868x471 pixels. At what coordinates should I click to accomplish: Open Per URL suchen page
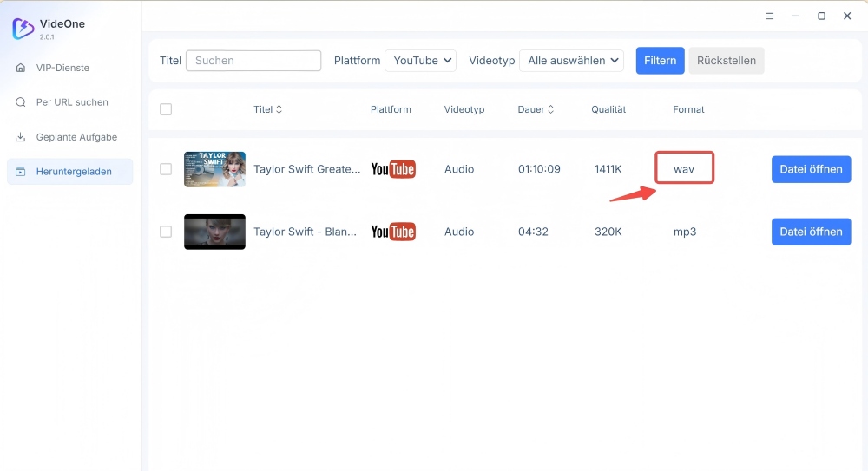69,102
